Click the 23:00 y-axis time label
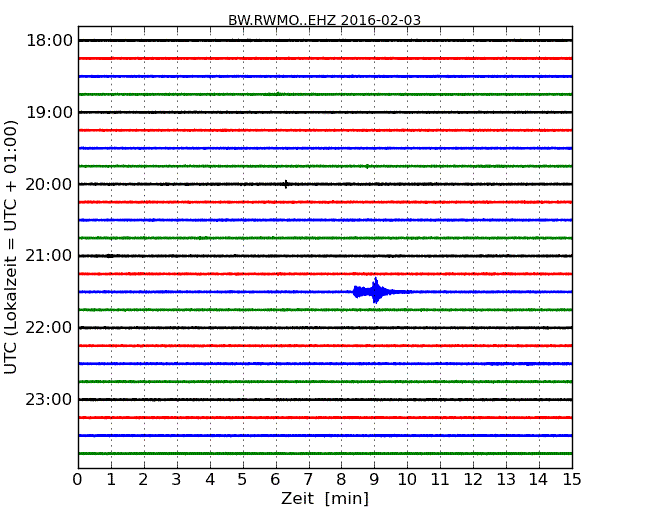Viewport: 650px width, 520px height. pyautogui.click(x=49, y=399)
